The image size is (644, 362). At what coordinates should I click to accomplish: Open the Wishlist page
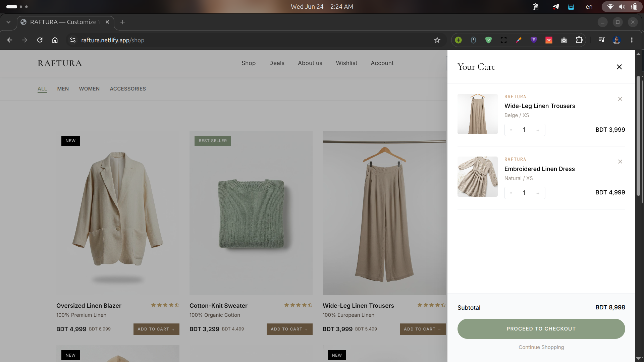coord(346,63)
